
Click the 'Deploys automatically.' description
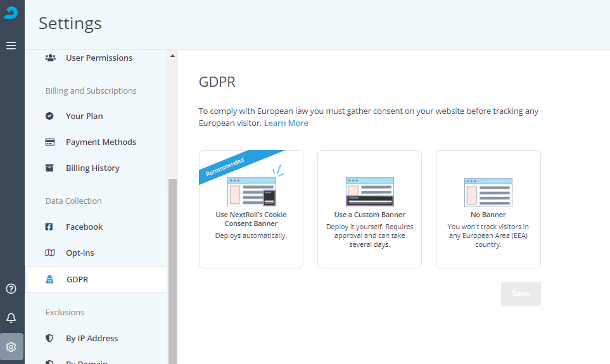coord(251,235)
